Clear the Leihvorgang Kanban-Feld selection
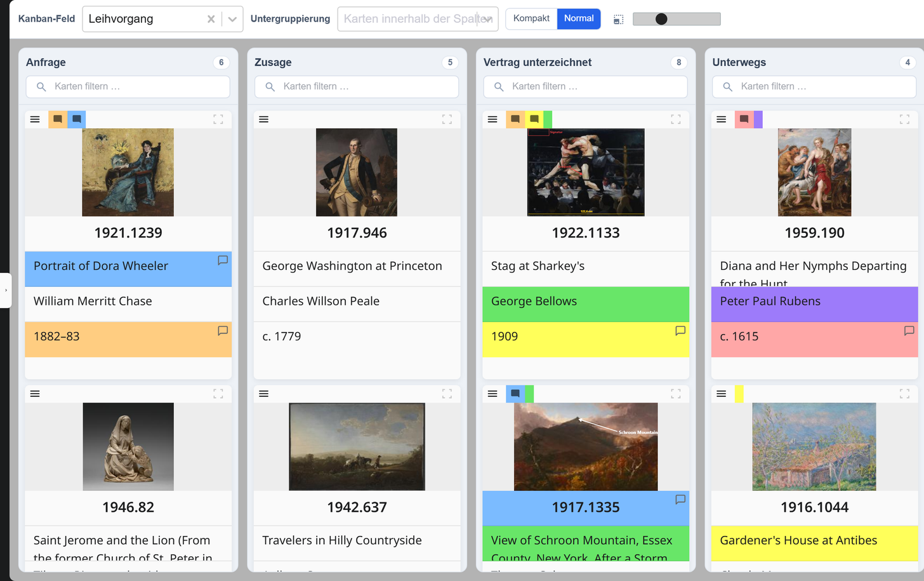This screenshot has height=581, width=924. click(211, 19)
